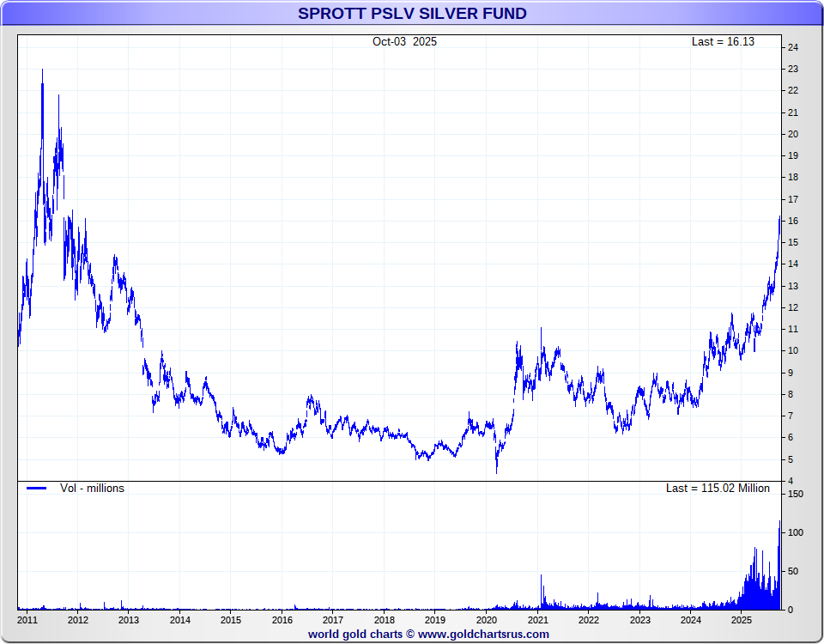Click the latest 2025 volume spike bar
The width and height of the screenshot is (824, 644).
tap(780, 565)
